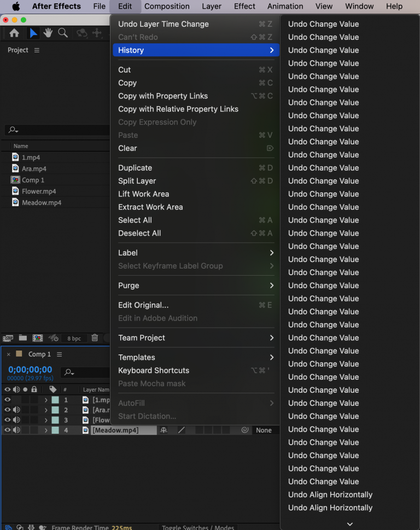The height and width of the screenshot is (530, 420).
Task: Click the 8 bpc color depth indicator
Action: [x=73, y=338]
